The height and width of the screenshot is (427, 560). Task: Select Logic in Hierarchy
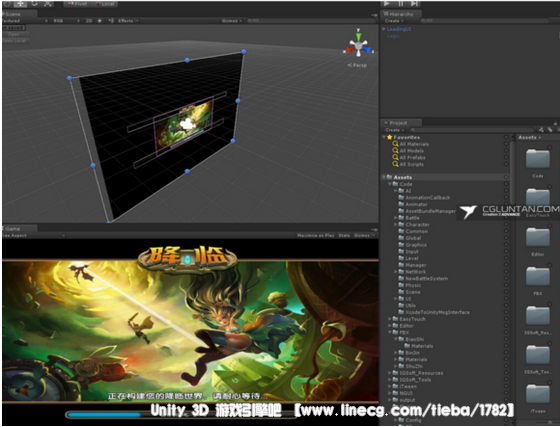(392, 36)
